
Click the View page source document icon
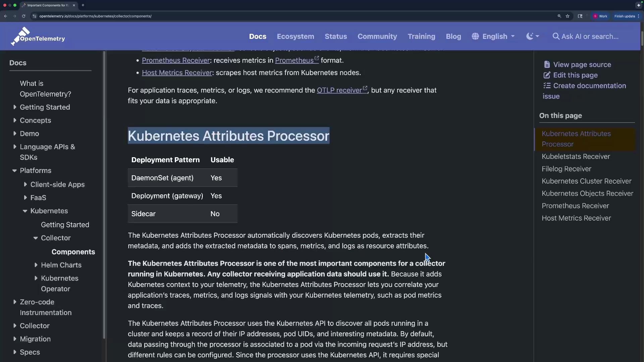point(547,64)
